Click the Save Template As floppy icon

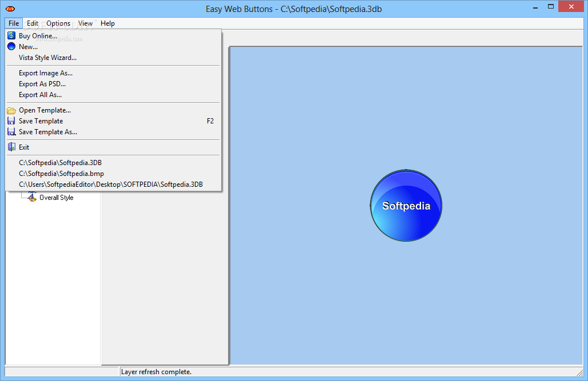(11, 131)
